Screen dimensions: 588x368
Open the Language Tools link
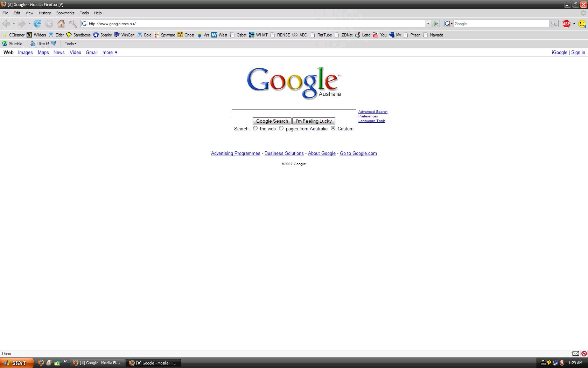[372, 121]
